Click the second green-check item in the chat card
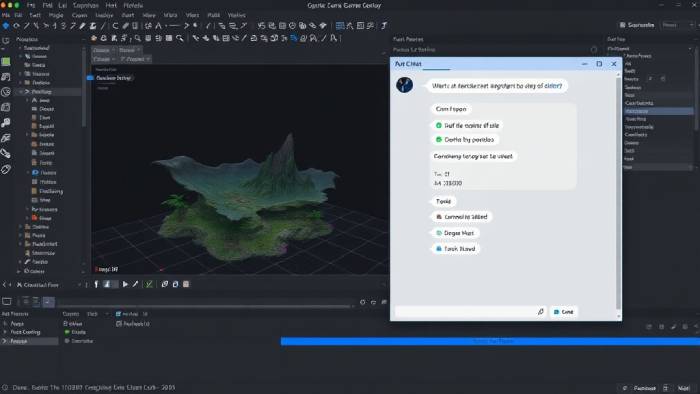This screenshot has height=394, width=700. tap(465, 140)
